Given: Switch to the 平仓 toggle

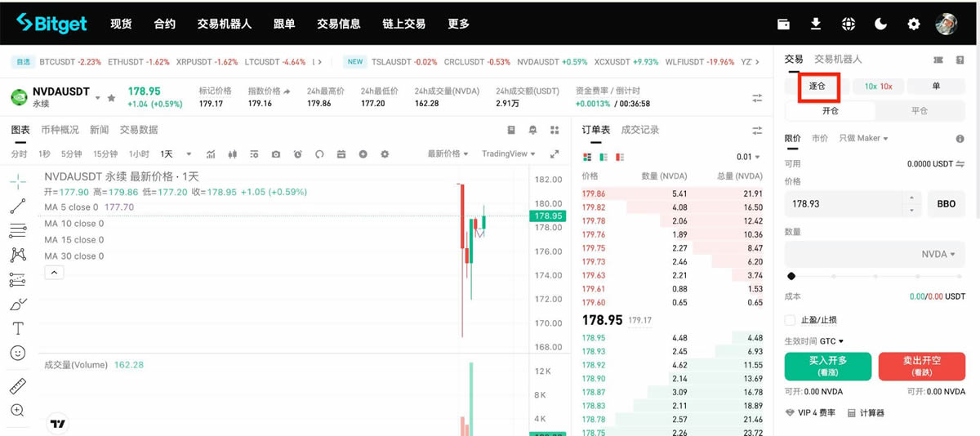Looking at the screenshot, I should [920, 111].
